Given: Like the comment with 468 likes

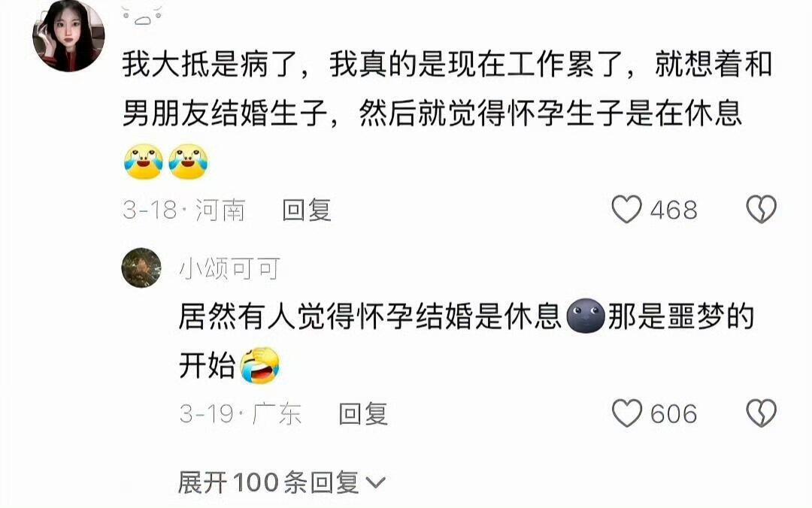Looking at the screenshot, I should pyautogui.click(x=626, y=209).
